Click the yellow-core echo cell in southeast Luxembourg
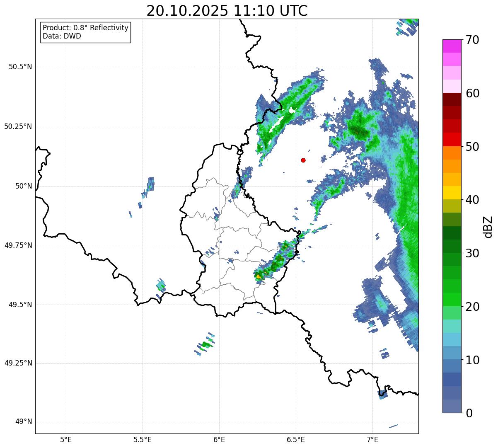This screenshot has height=448, width=498. click(259, 276)
